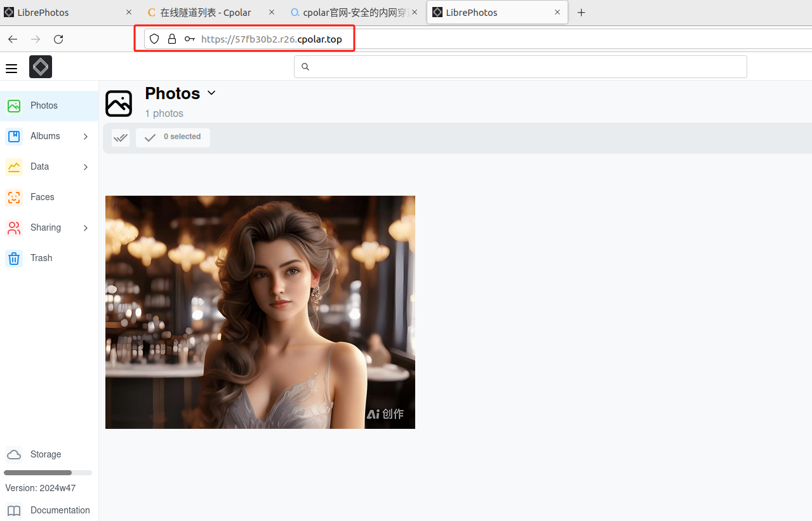The width and height of the screenshot is (812, 521).
Task: Click the 1 photos count text
Action: click(x=164, y=113)
